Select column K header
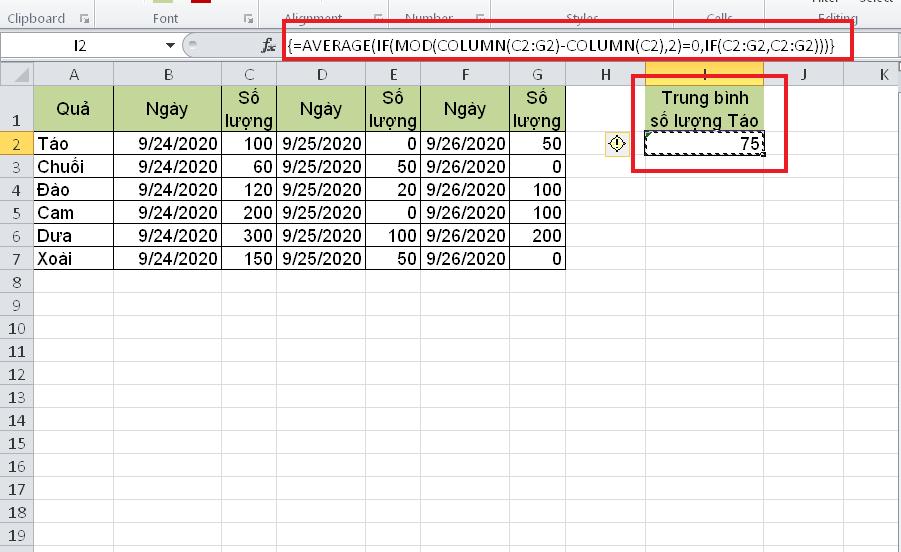The width and height of the screenshot is (901, 552). point(872,74)
